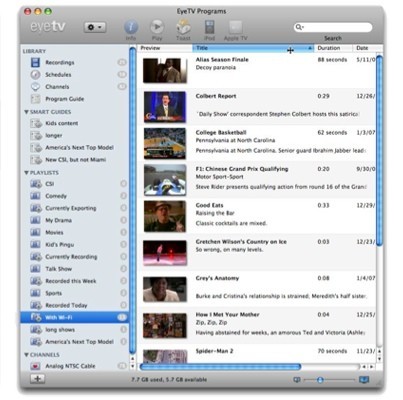Open the Sports playlist
This screenshot has height=400, width=403.
[53, 293]
